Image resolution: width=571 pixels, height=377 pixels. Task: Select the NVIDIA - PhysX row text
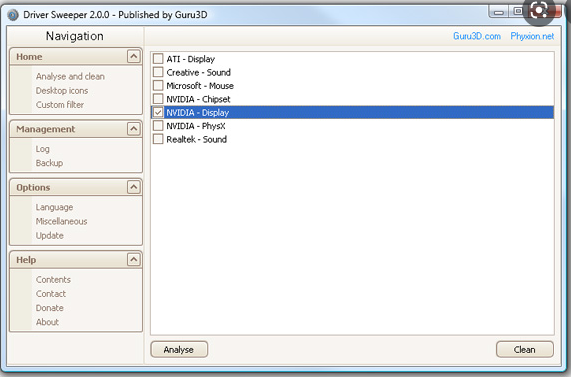click(196, 126)
